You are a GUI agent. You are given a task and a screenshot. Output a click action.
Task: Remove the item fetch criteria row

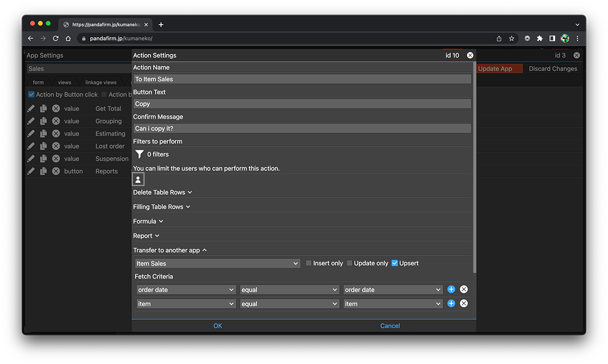463,303
